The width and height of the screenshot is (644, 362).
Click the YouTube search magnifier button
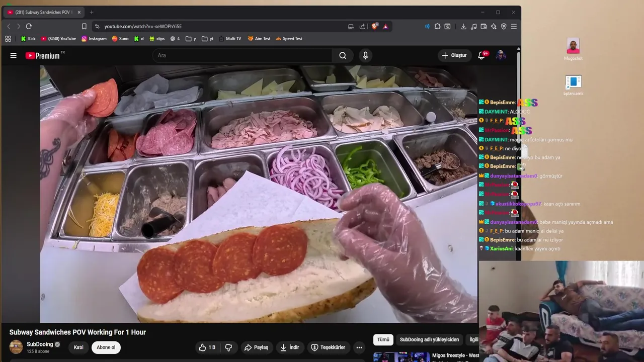pyautogui.click(x=343, y=55)
